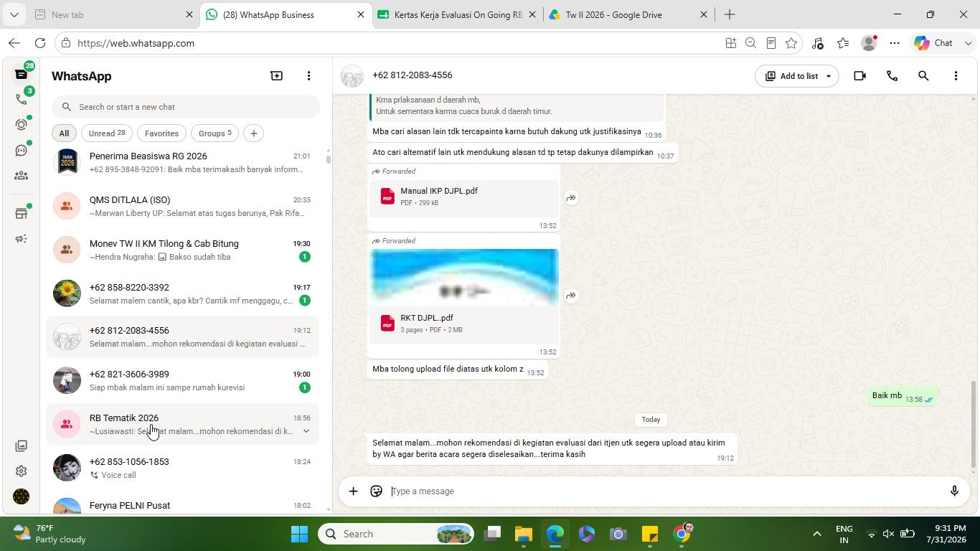Open the Status icon in left sidebar
980x551 pixels.
(x=21, y=124)
